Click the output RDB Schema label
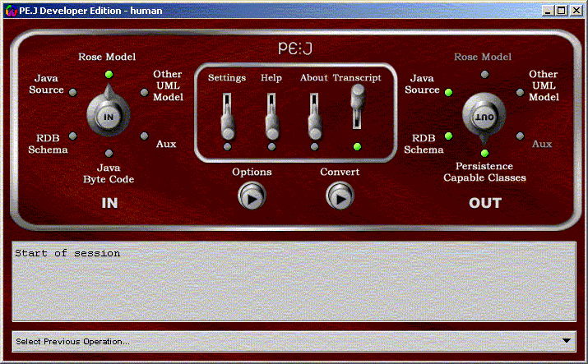The height and width of the screenshot is (364, 588). 424,144
